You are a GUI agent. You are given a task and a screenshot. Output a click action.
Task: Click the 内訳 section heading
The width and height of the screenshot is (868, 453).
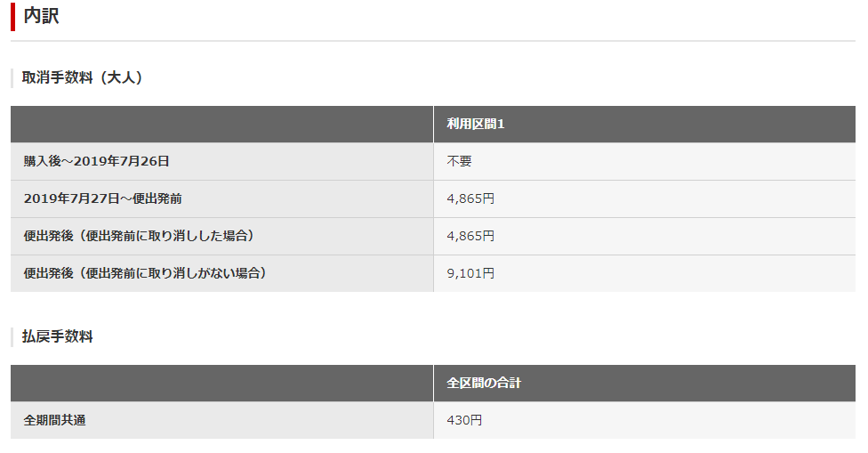[x=41, y=16]
